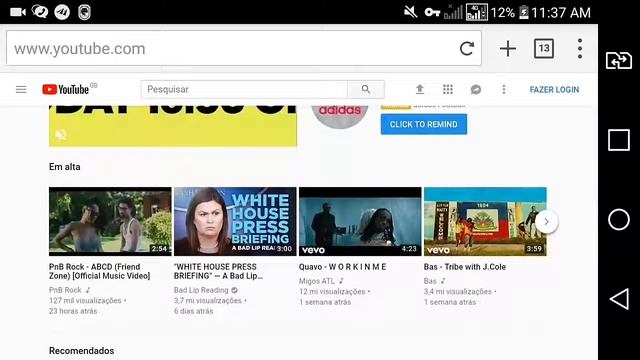Viewport: 640px width, 360px height.
Task: Tap the dual window switch icon
Action: click(619, 60)
